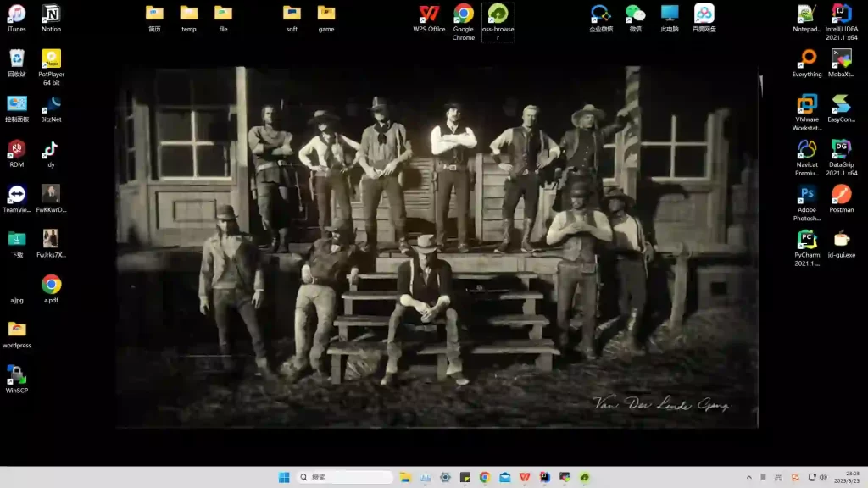Click the dy (TikTok) shortcut
The image size is (868, 488).
click(x=51, y=154)
